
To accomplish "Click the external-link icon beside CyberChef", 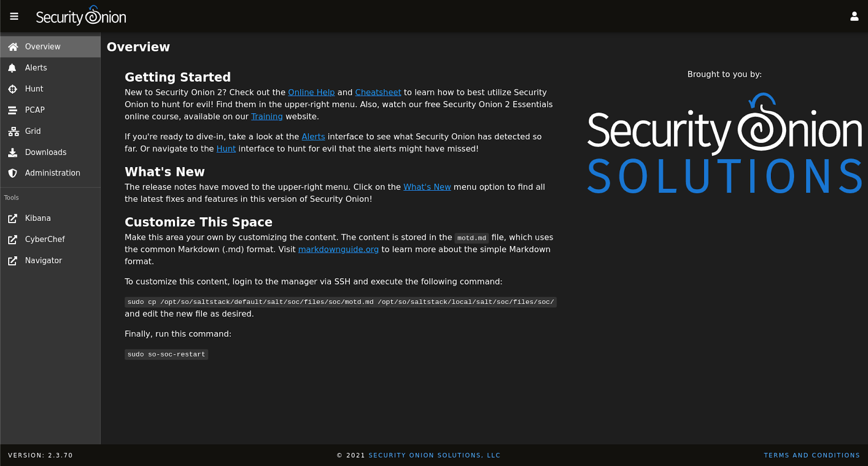I will click(13, 239).
